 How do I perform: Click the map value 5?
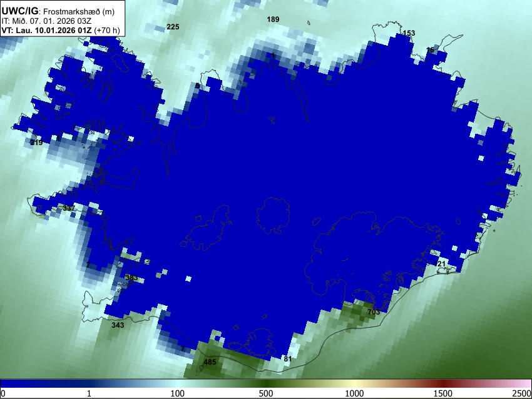coord(197,86)
